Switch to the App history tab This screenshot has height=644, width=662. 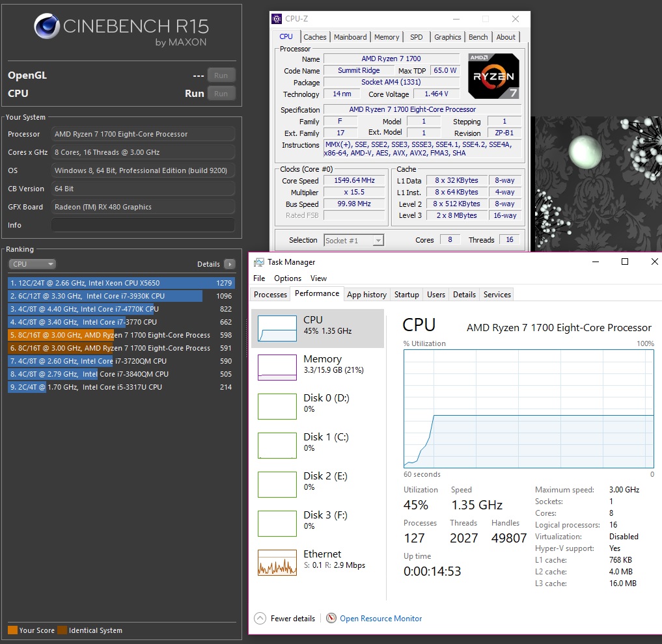pyautogui.click(x=367, y=295)
